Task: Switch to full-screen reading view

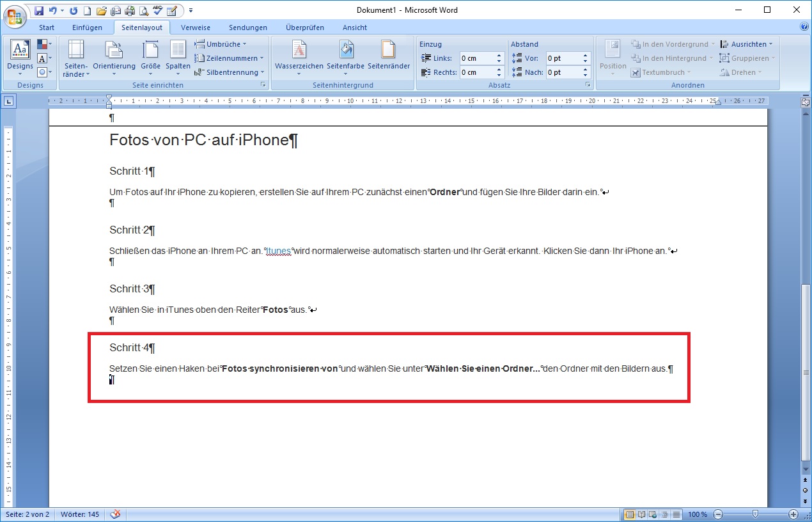Action: [x=641, y=514]
